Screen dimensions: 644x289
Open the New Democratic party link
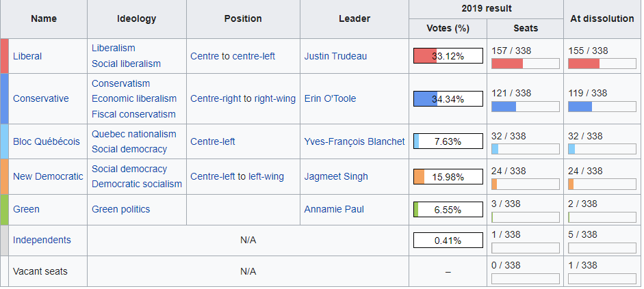pyautogui.click(x=48, y=176)
